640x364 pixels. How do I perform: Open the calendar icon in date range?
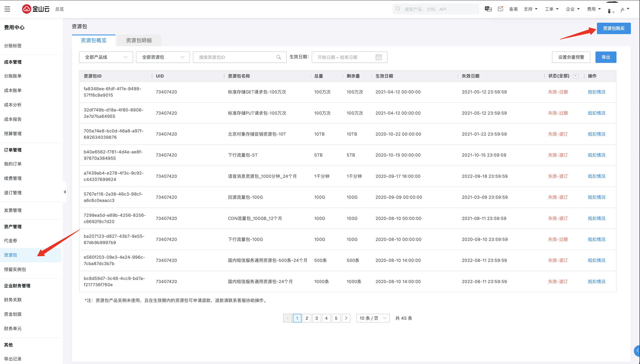(378, 57)
